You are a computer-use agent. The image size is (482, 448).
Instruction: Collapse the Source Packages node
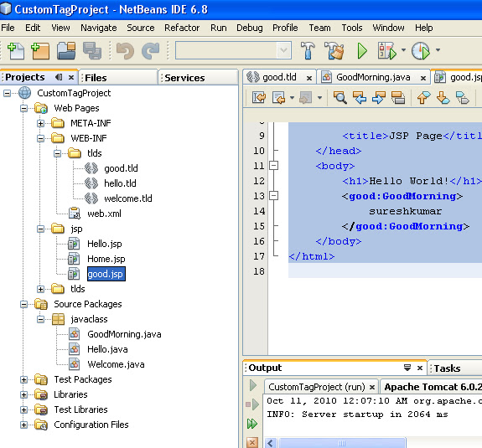pyautogui.click(x=23, y=304)
